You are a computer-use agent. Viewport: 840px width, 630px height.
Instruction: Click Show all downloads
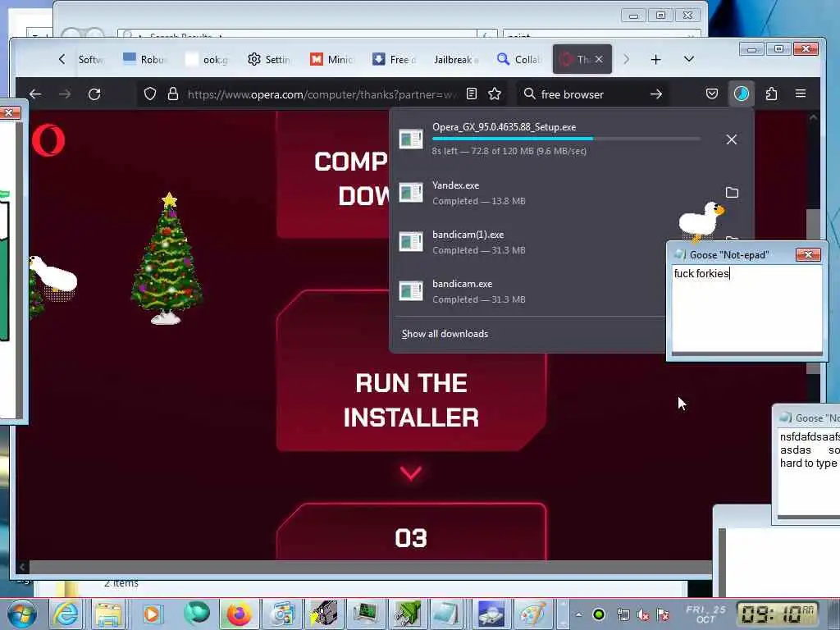click(445, 334)
